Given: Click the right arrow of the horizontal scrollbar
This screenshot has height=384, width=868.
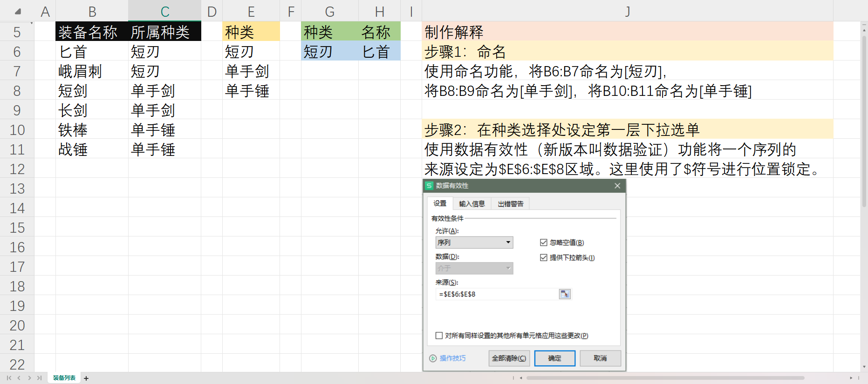Looking at the screenshot, I should click(851, 378).
